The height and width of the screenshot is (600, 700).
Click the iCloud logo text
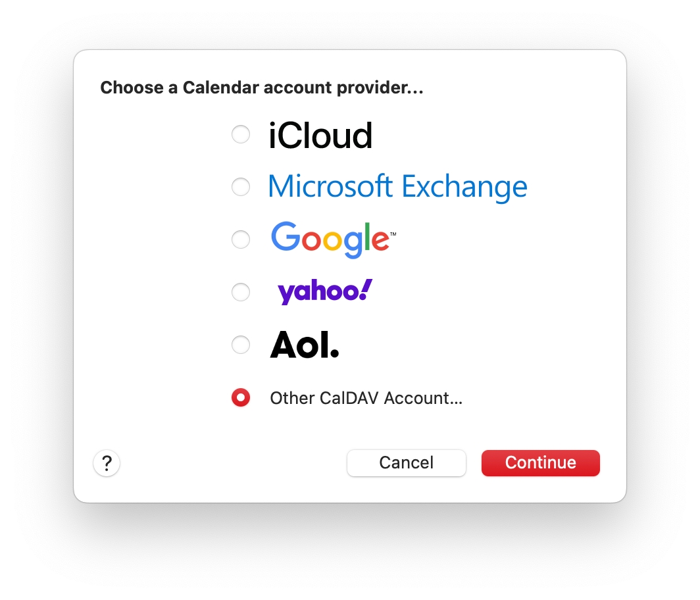[x=320, y=136]
